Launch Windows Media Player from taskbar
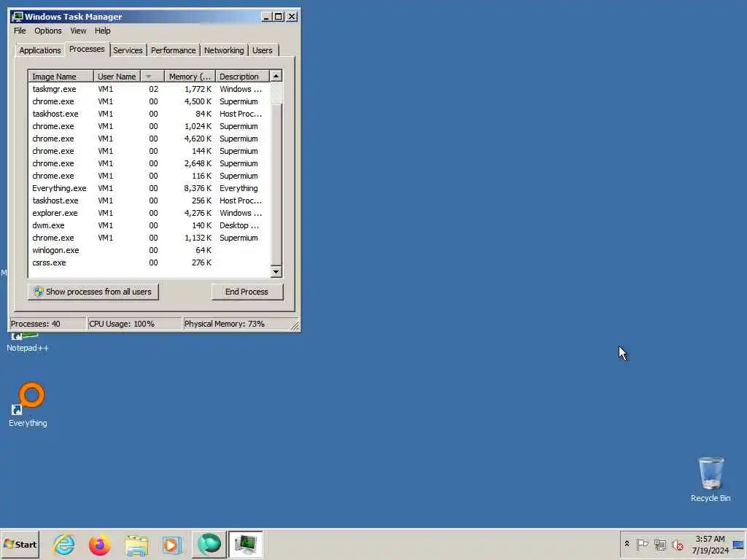747x560 pixels. tap(172, 544)
